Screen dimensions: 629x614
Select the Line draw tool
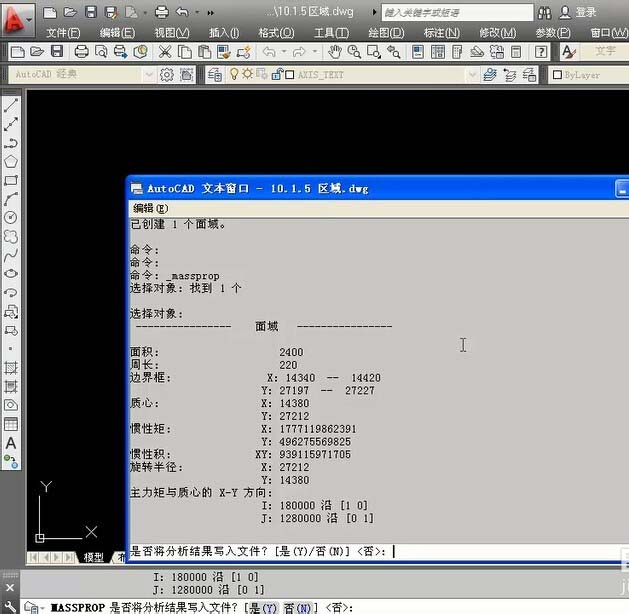[x=11, y=105]
